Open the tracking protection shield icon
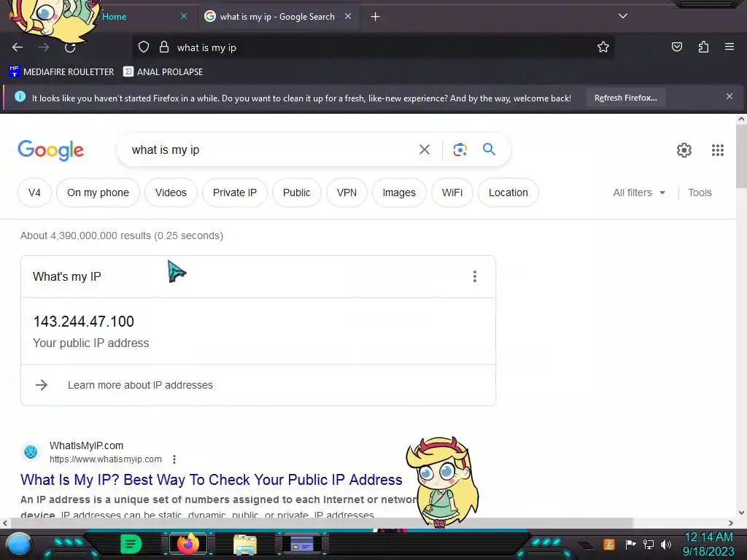Viewport: 747px width, 560px height. click(x=144, y=47)
